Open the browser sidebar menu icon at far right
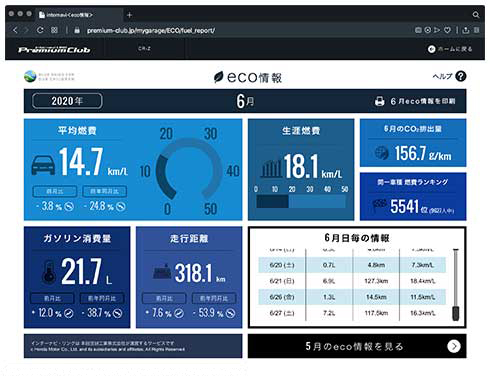Screen dimensions: 490x381 point(476,30)
